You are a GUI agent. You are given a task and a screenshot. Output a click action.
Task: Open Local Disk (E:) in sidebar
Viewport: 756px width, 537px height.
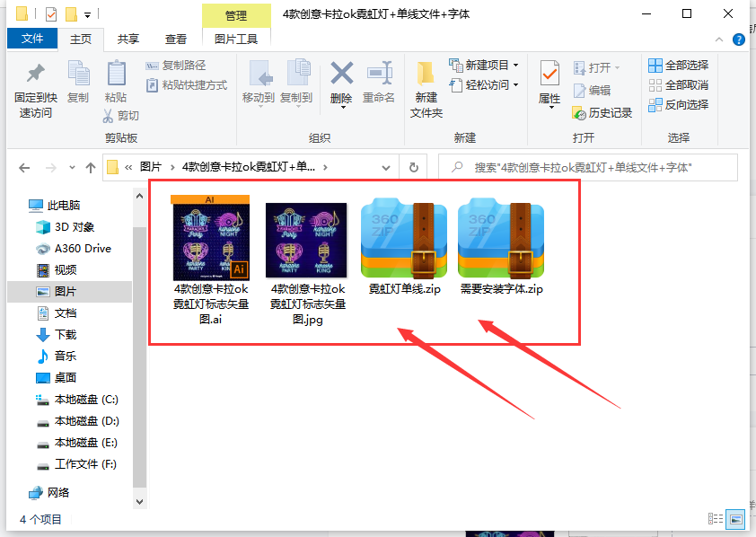pos(77,443)
